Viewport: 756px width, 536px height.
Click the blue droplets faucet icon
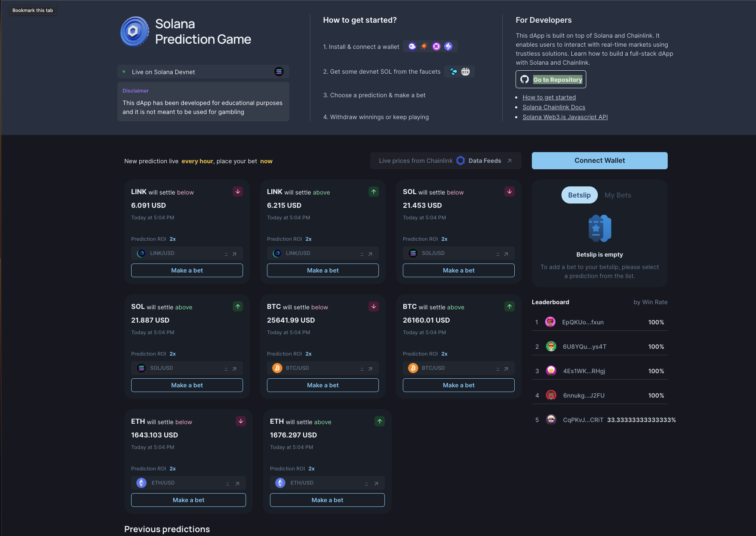click(x=453, y=72)
